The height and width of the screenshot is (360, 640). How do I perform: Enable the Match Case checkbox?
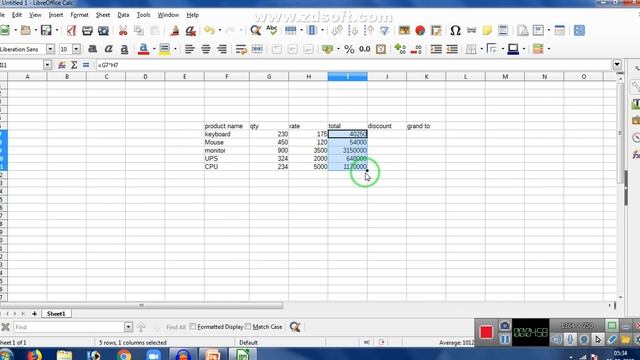pos(248,327)
